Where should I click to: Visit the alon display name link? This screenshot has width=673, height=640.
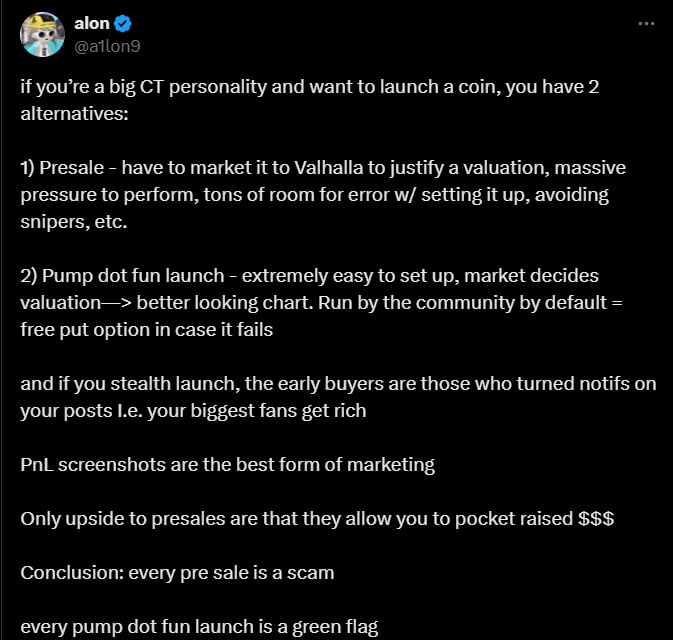click(91, 23)
